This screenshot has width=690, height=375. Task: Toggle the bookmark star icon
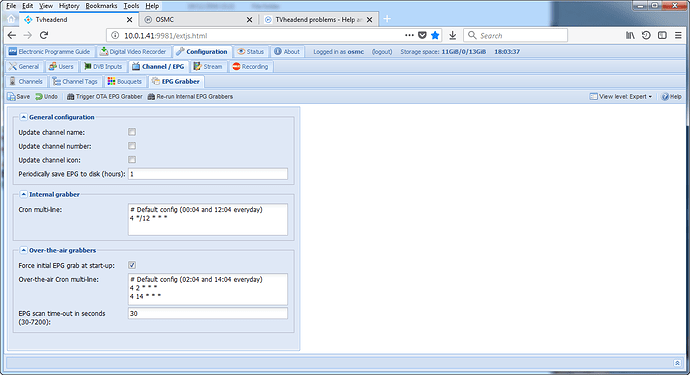(x=435, y=35)
